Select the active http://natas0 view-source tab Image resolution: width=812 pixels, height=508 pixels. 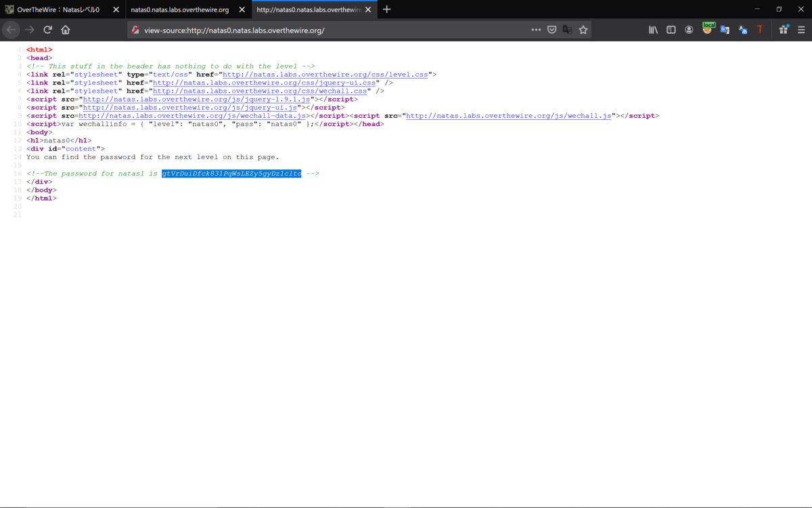(314, 9)
